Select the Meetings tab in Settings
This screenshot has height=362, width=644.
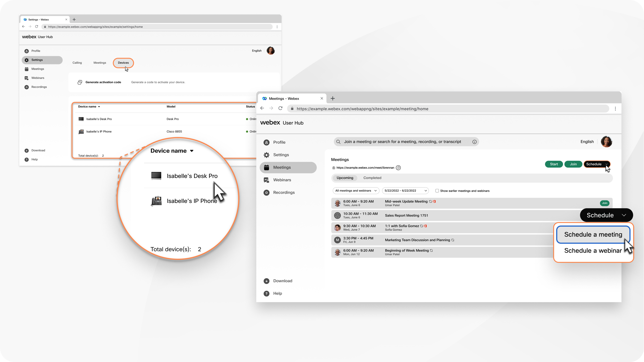coord(100,62)
